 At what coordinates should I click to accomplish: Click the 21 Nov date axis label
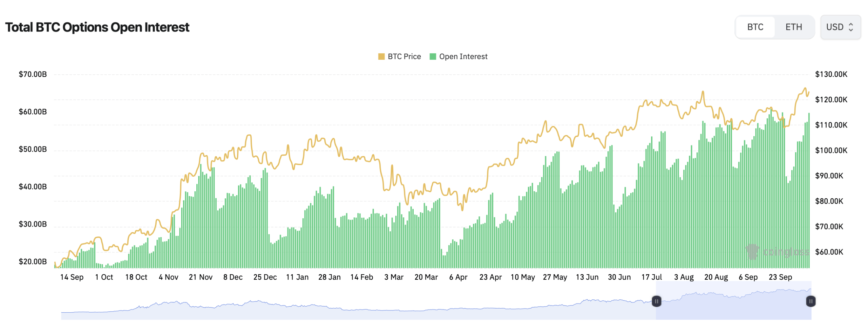[x=200, y=277]
